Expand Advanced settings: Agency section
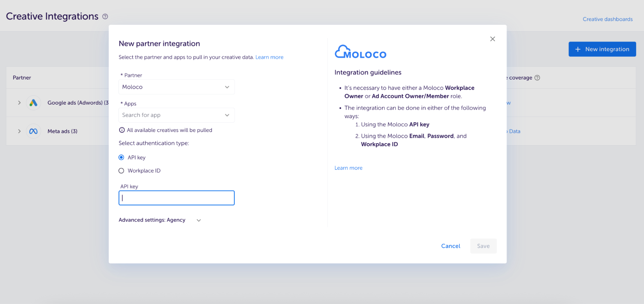This screenshot has width=644, height=304. click(x=160, y=220)
